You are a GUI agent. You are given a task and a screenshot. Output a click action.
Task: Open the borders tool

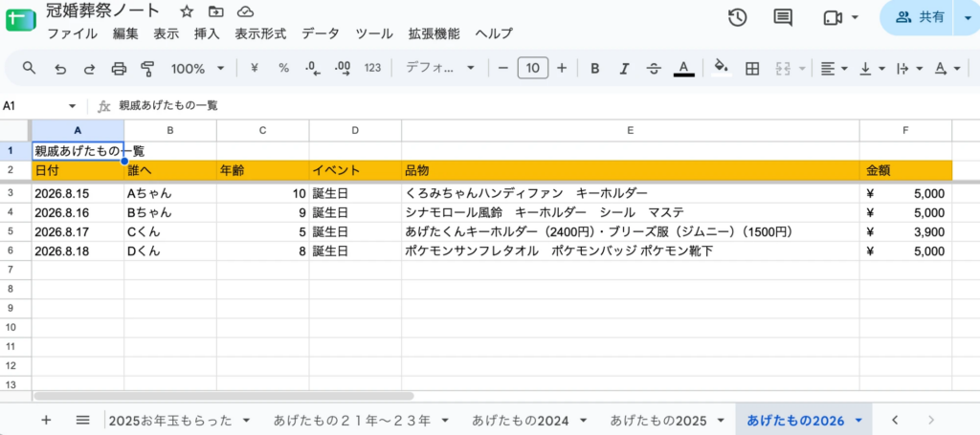[x=752, y=69]
